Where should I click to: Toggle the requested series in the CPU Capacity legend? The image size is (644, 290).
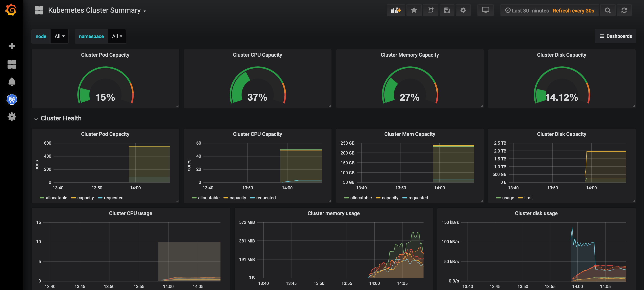[x=265, y=197]
